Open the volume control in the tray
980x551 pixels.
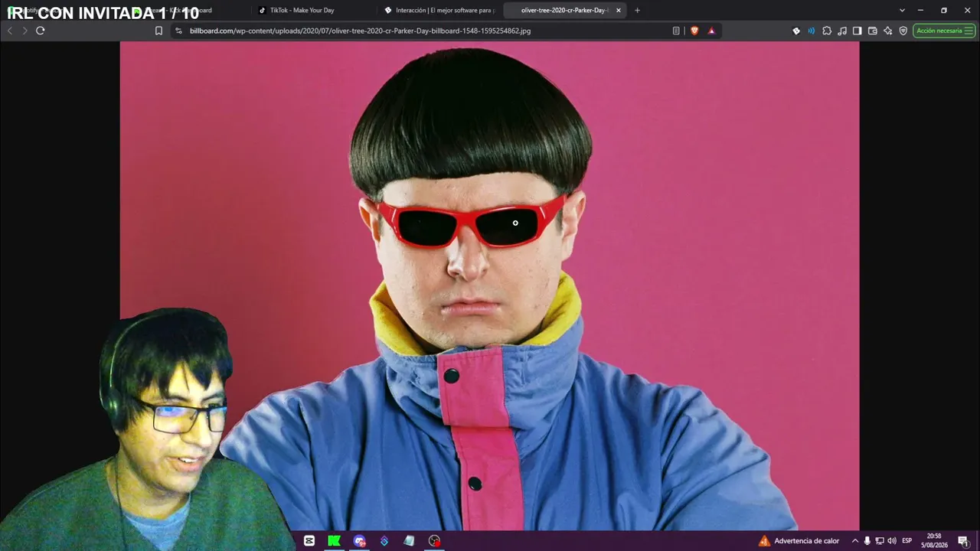(891, 541)
